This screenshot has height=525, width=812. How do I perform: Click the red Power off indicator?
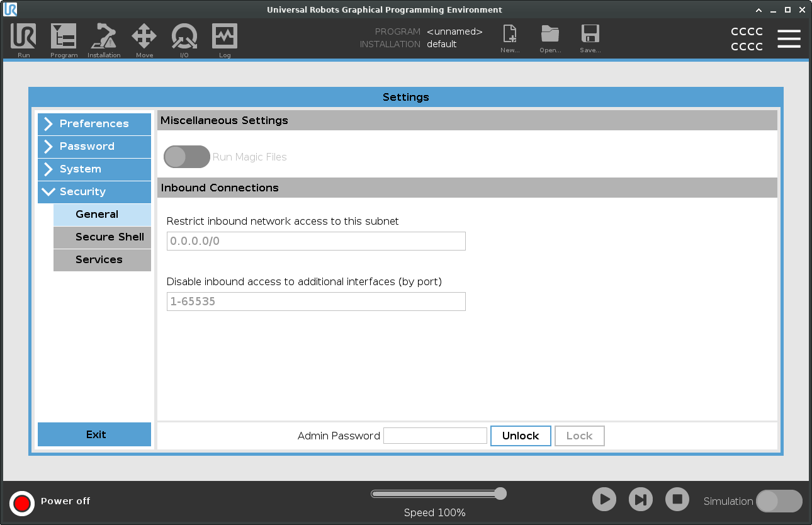[x=22, y=503]
